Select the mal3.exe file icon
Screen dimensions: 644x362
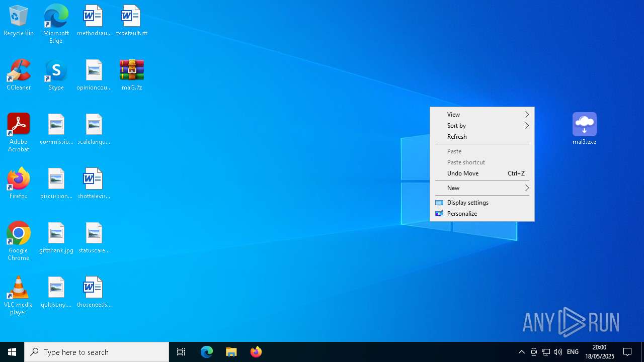(x=584, y=129)
